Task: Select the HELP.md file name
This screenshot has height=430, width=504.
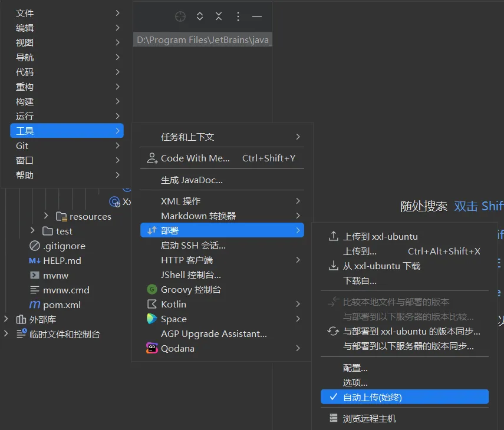Action: (x=62, y=260)
